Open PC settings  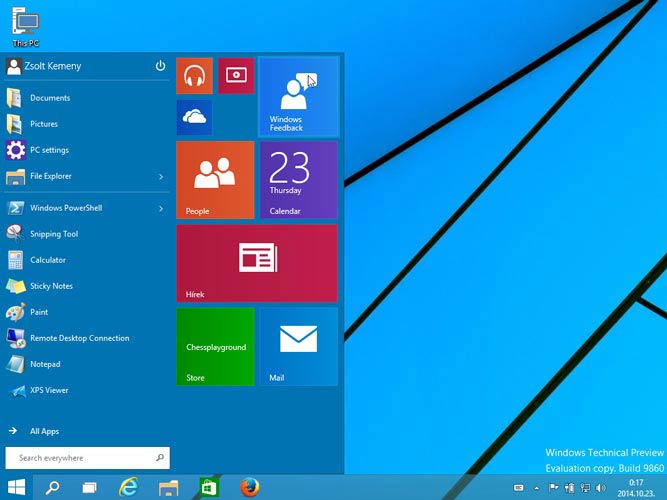click(87, 150)
